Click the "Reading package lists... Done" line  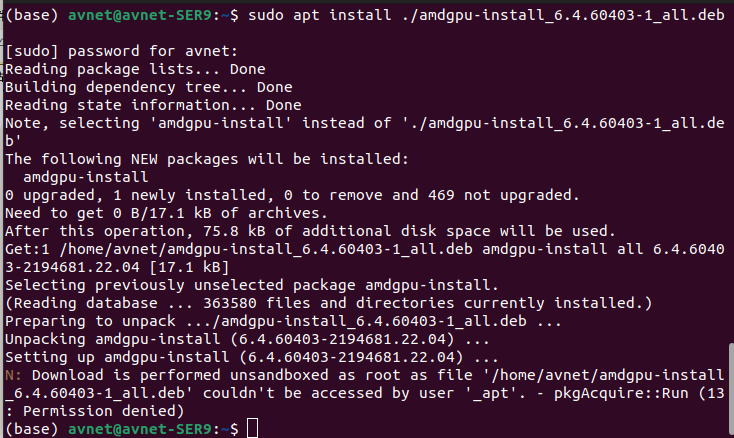[x=135, y=69]
